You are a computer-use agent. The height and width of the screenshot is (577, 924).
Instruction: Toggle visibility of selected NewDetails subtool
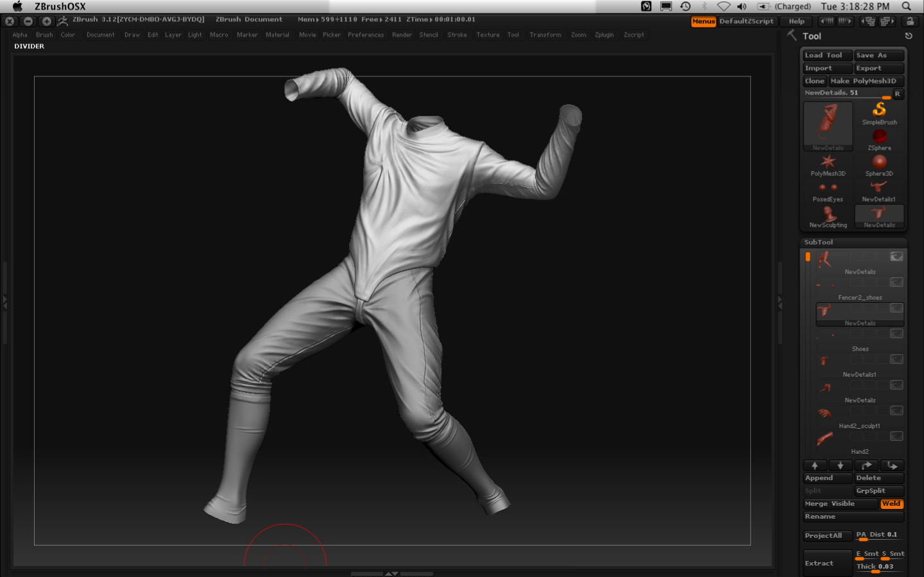click(x=896, y=308)
